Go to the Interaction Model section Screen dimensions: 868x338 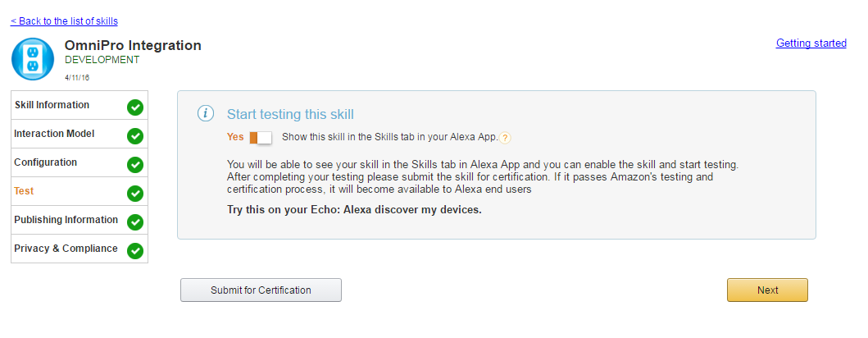point(54,134)
